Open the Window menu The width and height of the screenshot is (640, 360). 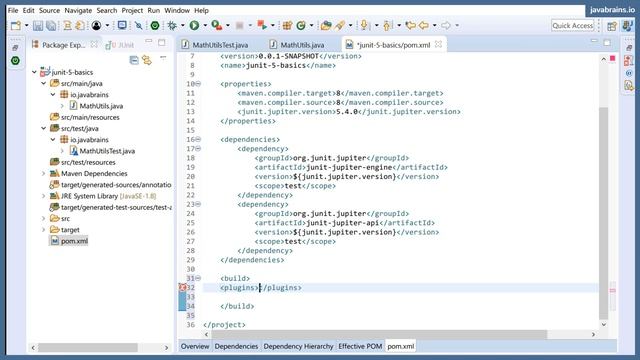tap(177, 10)
